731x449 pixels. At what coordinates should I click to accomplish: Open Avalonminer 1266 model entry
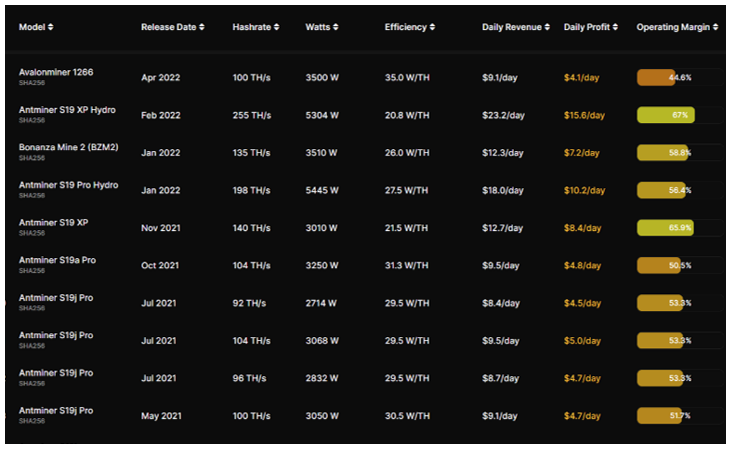[56, 72]
